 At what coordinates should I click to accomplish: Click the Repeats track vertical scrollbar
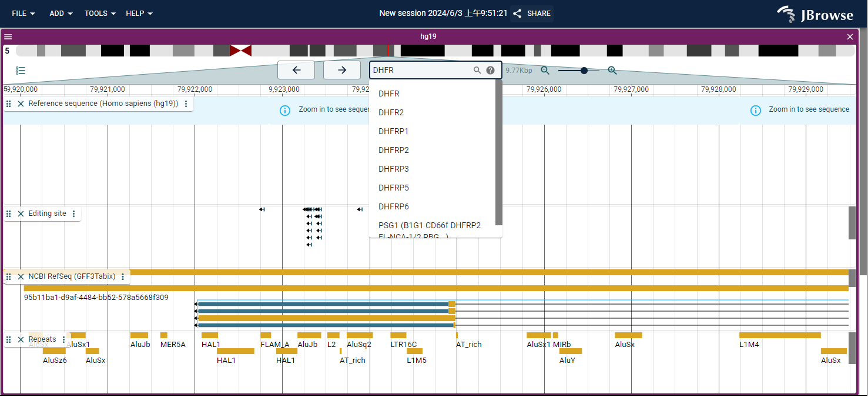[852, 349]
